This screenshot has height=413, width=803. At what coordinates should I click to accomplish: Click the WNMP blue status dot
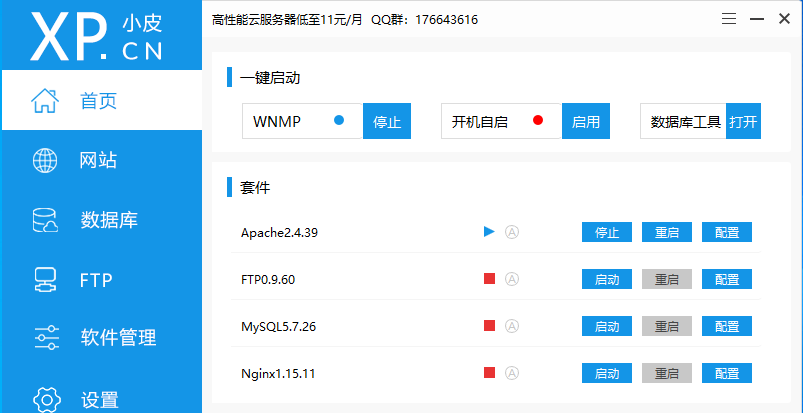[x=339, y=120]
